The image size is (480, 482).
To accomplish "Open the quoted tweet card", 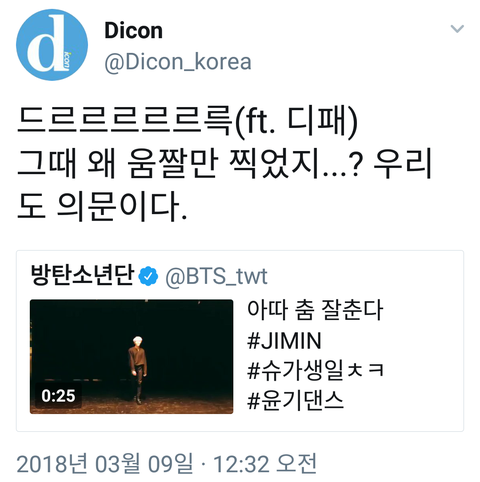I will point(240,341).
